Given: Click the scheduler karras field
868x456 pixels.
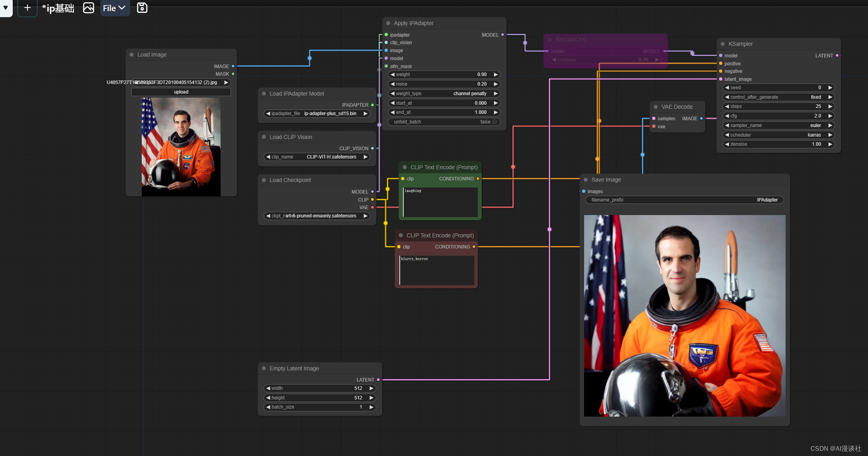Looking at the screenshot, I should (778, 135).
